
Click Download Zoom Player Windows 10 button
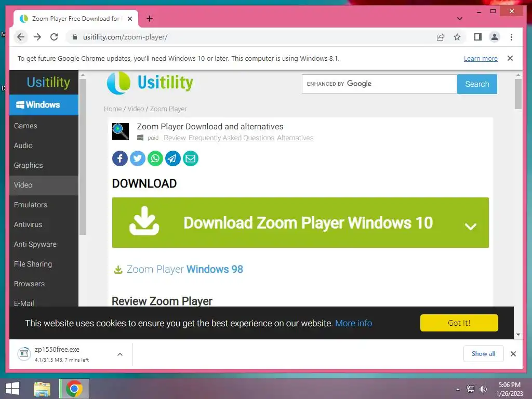[300, 222]
